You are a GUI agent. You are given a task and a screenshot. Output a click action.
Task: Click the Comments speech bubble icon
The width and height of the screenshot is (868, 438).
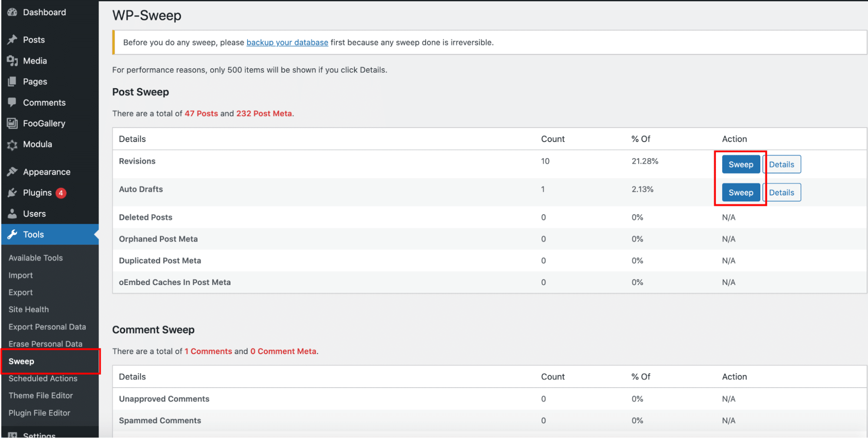(x=12, y=103)
